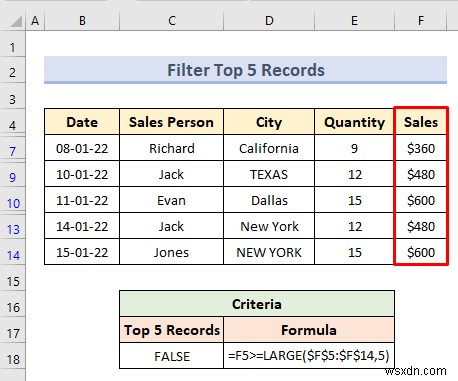Select the NEW YORK cell for Jones

point(269,252)
